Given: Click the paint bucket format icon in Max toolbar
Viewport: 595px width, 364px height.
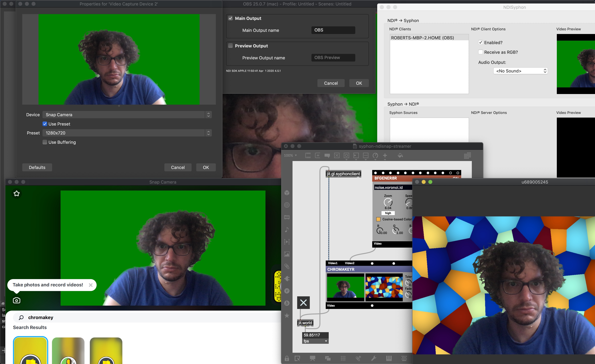Looking at the screenshot, I should pyautogui.click(x=400, y=156).
